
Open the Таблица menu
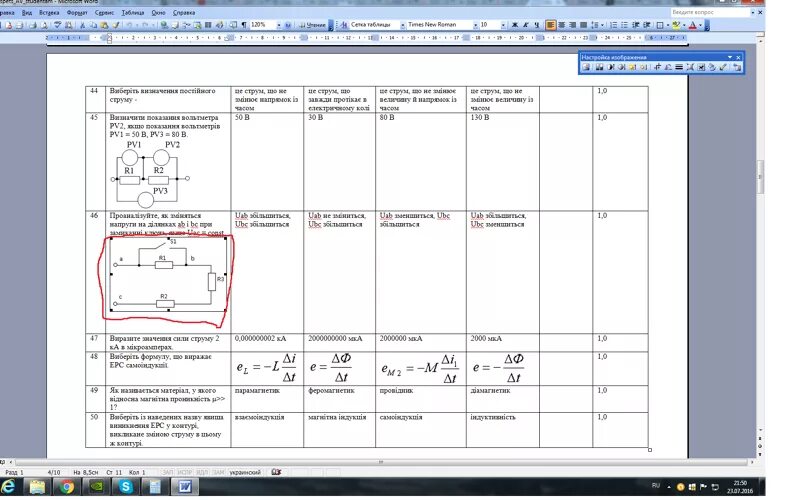click(133, 12)
